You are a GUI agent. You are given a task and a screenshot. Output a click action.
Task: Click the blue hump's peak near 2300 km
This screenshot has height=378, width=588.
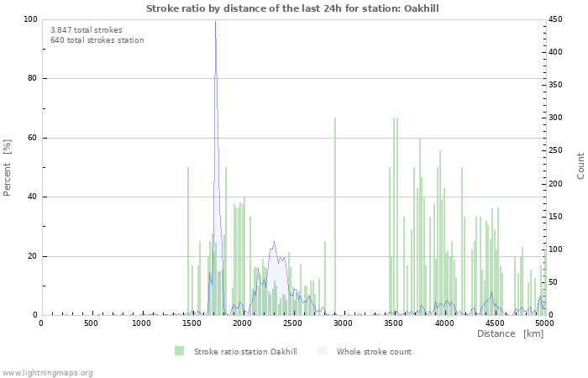pyautogui.click(x=273, y=244)
